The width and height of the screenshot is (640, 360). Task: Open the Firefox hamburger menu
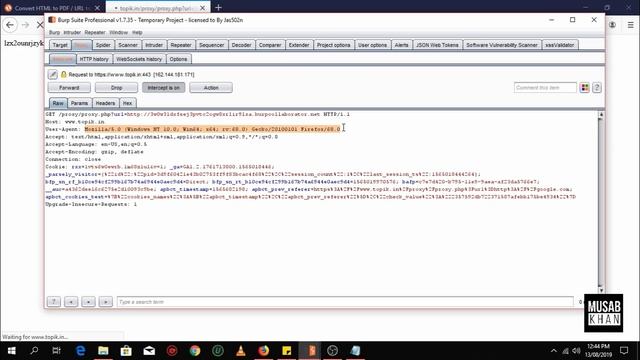631,25
